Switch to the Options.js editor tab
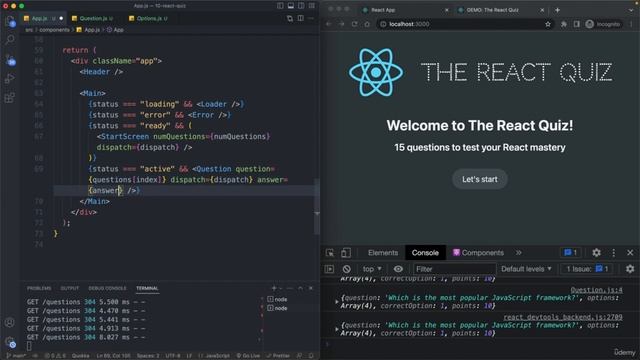The height and width of the screenshot is (360, 640). pos(149,18)
